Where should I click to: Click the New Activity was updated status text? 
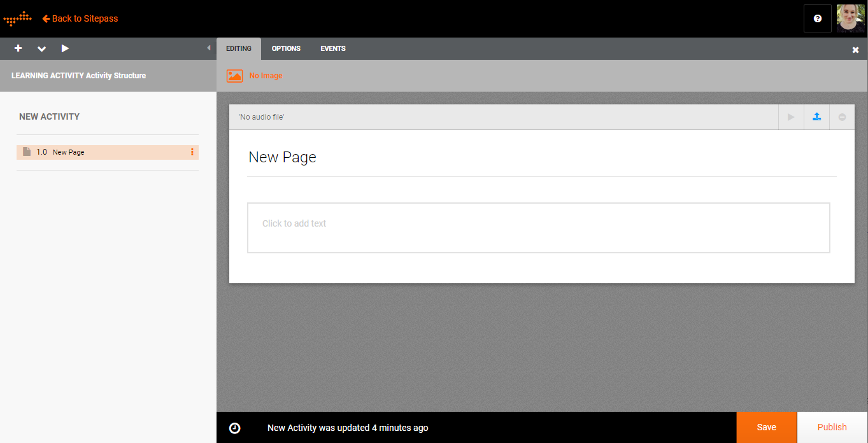(348, 428)
